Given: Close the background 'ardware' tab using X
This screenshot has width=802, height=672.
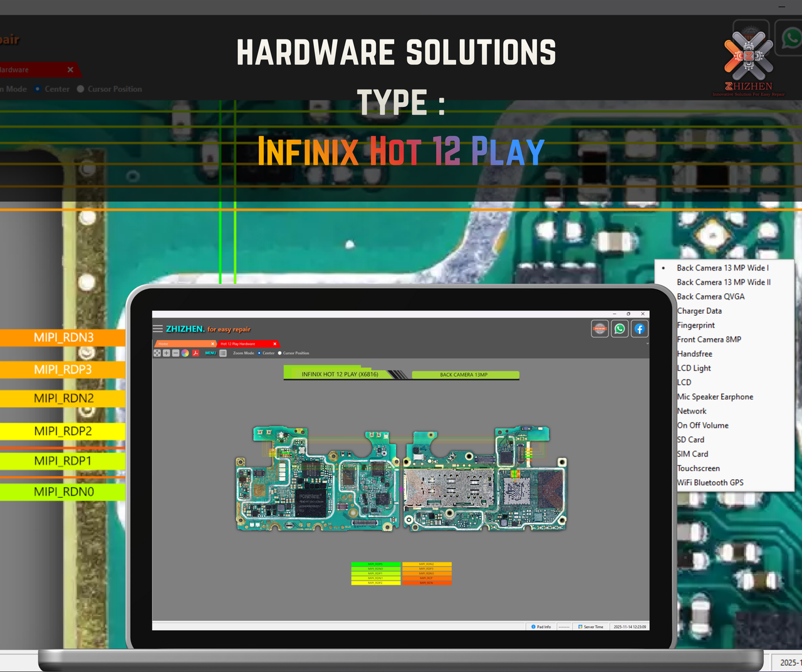Looking at the screenshot, I should [70, 70].
